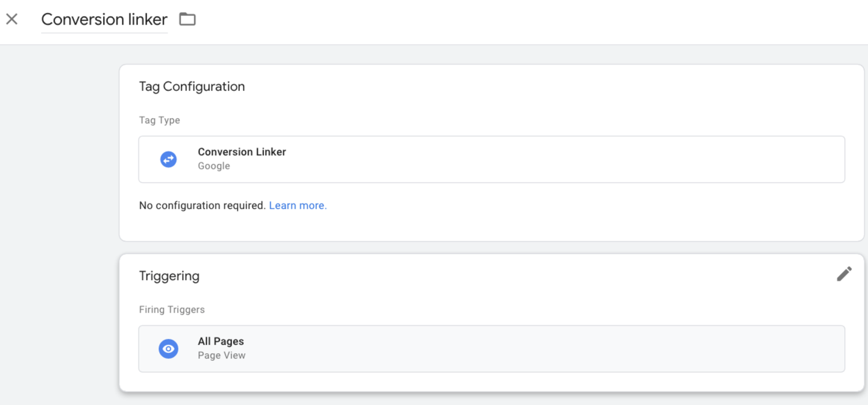Click the Tag Configuration heading

[x=192, y=86]
